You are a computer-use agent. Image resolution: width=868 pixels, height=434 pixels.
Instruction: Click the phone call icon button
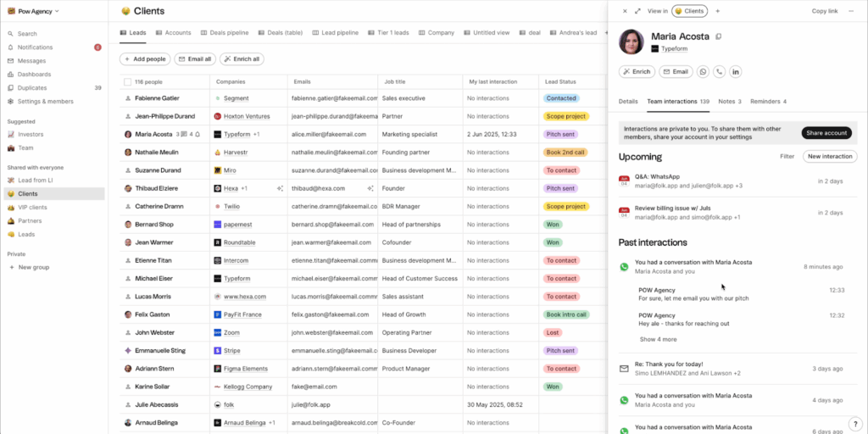point(720,72)
